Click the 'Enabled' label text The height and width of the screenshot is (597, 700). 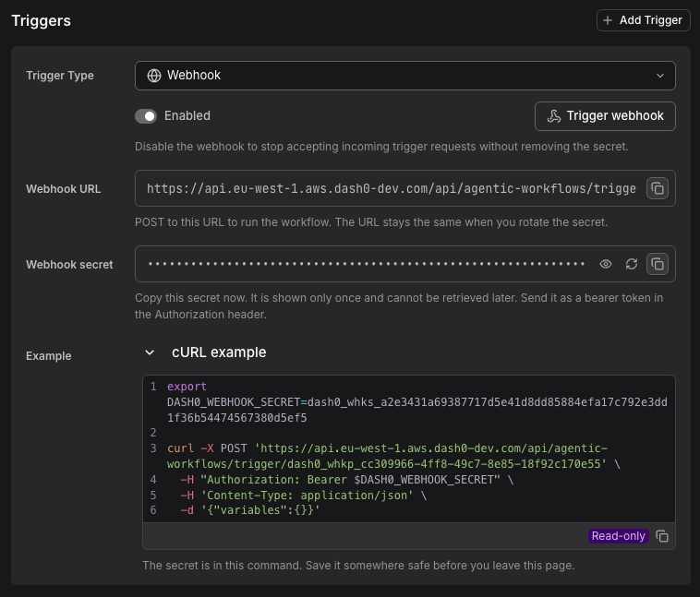(187, 116)
